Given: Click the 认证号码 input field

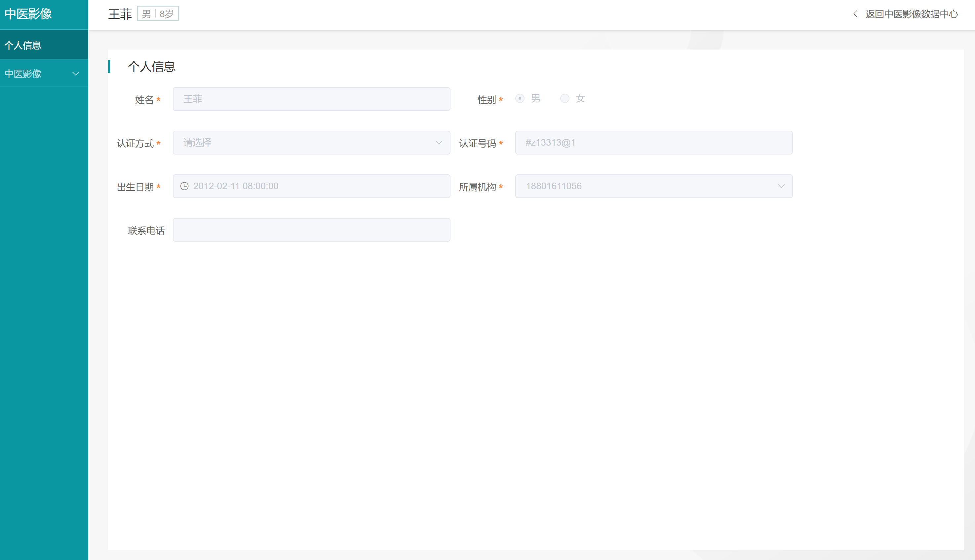Looking at the screenshot, I should (x=654, y=143).
